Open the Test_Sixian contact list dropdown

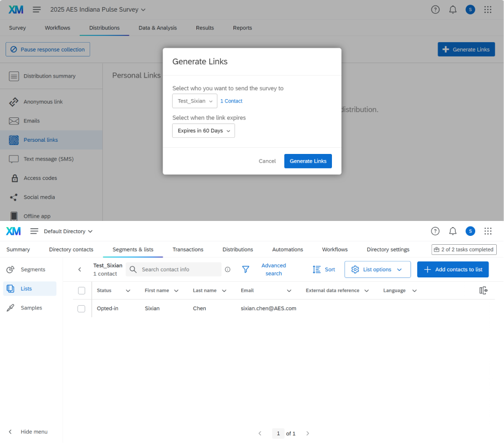[x=195, y=101]
